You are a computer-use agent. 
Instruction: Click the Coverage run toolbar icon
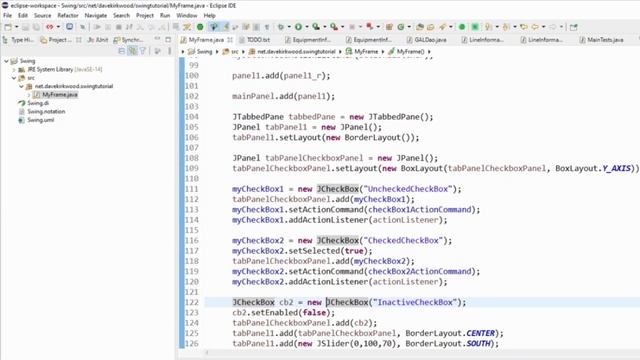tap(316, 27)
